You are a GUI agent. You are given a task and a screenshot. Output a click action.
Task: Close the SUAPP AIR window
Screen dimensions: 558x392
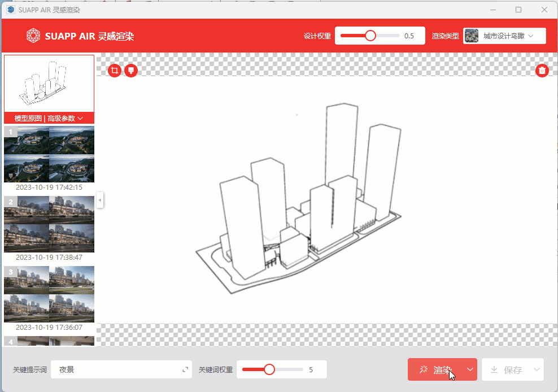point(544,10)
